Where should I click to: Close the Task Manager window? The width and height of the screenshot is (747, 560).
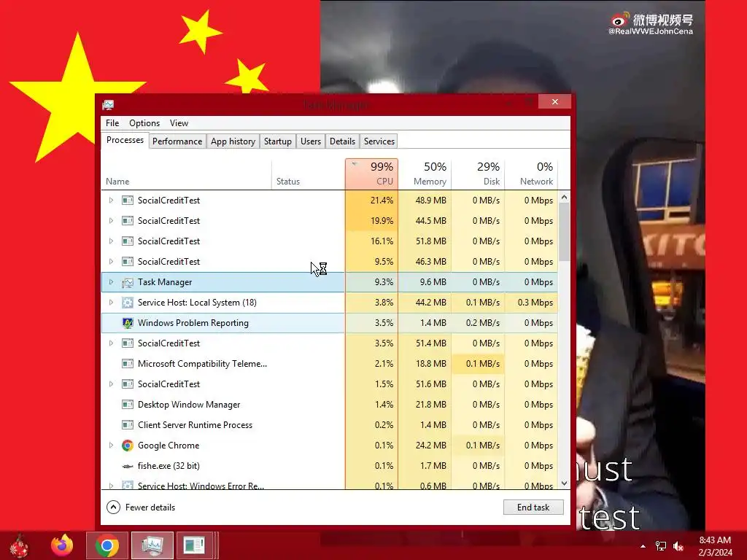[x=555, y=101]
